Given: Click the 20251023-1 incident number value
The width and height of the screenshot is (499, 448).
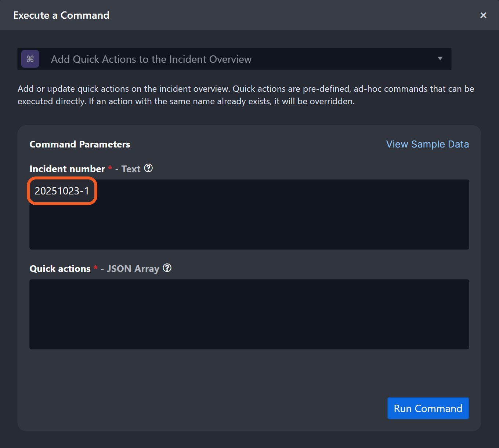Looking at the screenshot, I should [x=62, y=191].
